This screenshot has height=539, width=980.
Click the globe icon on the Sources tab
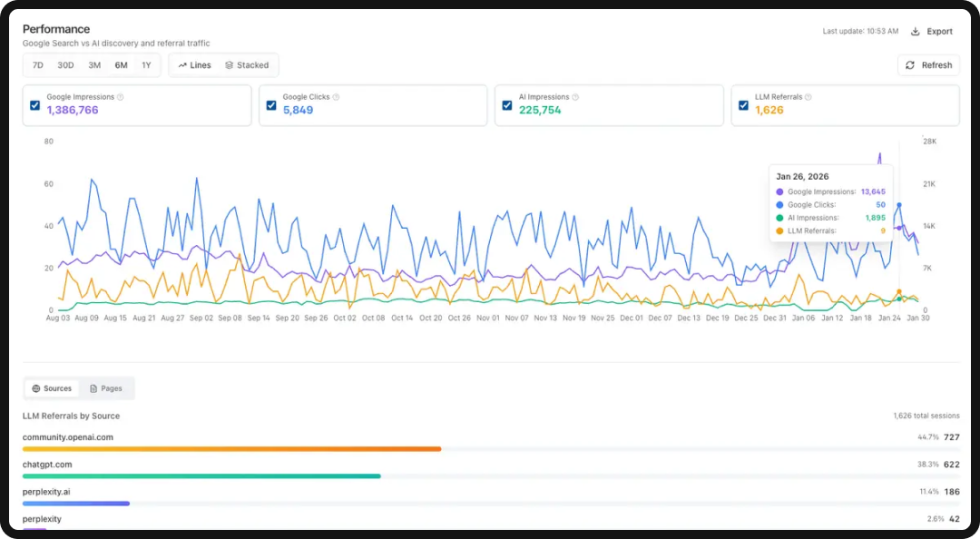click(x=36, y=387)
